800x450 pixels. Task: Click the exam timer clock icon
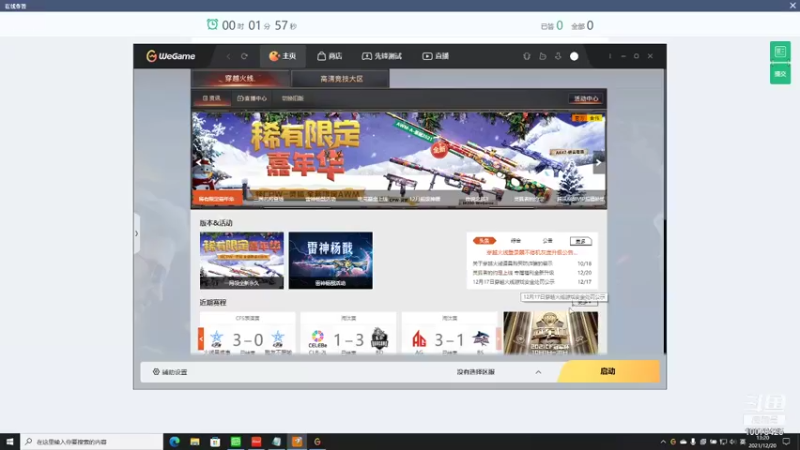tap(212, 24)
